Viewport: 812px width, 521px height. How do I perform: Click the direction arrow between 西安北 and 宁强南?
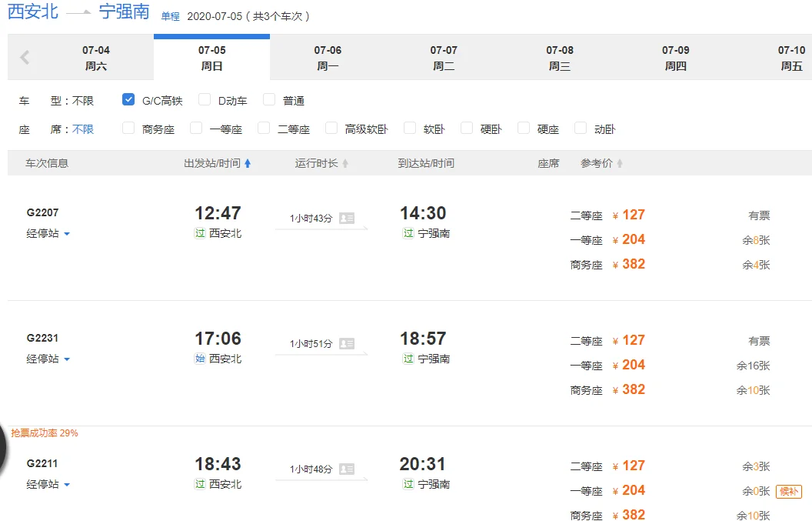[79, 12]
